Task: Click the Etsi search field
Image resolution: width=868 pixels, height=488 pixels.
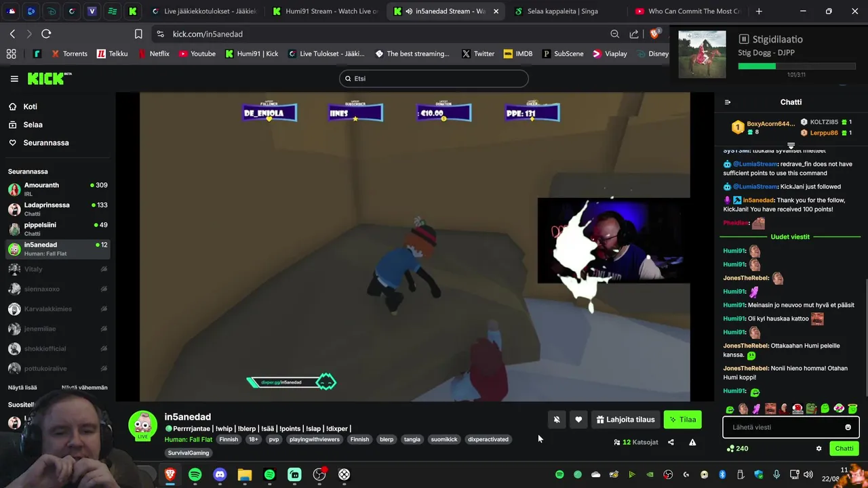Action: coord(433,79)
